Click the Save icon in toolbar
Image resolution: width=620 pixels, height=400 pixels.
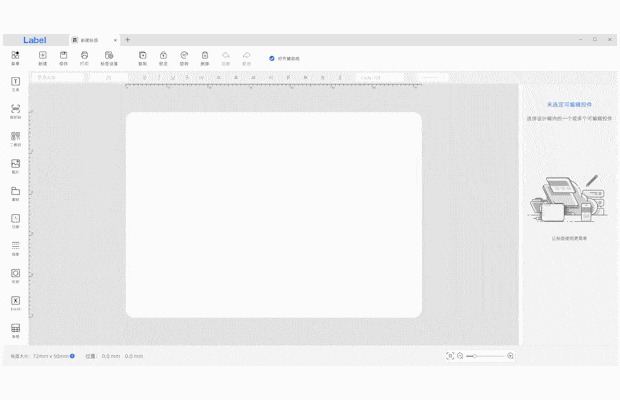64,57
